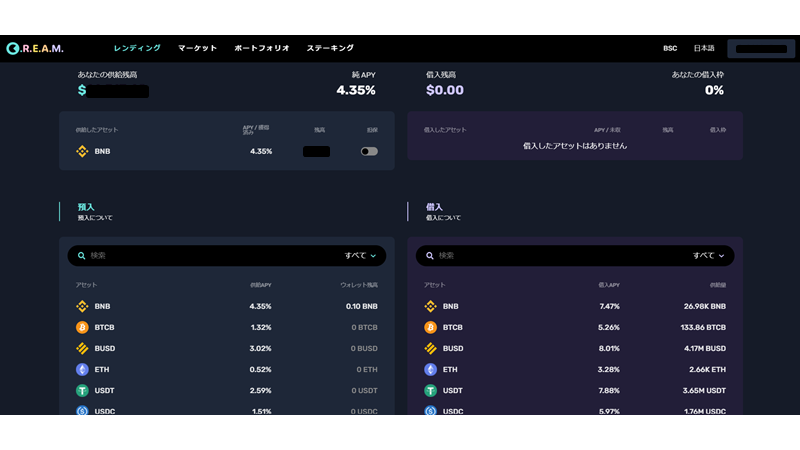Open the すべて filter in deposit panel
Viewport: 800px width, 450px height.
click(x=360, y=256)
